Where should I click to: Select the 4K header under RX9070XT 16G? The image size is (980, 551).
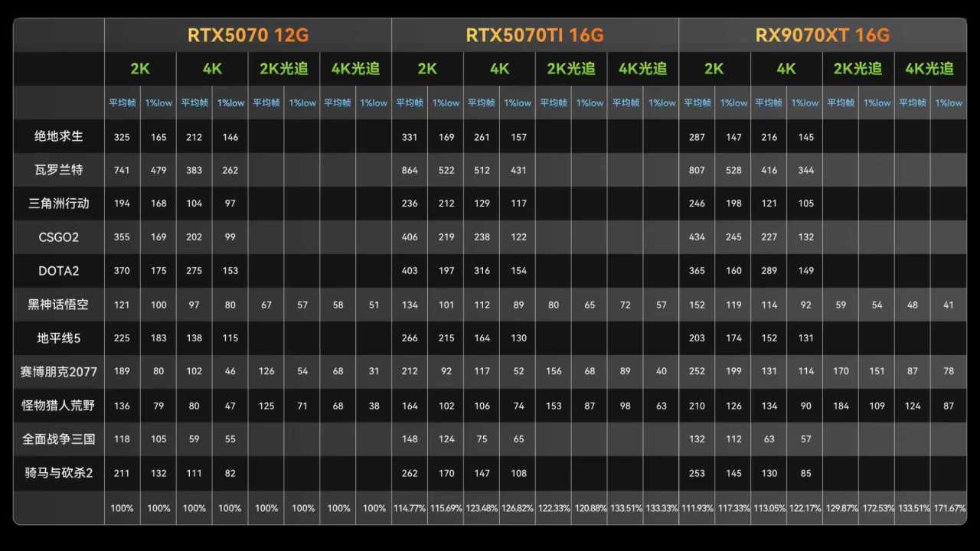(786, 69)
